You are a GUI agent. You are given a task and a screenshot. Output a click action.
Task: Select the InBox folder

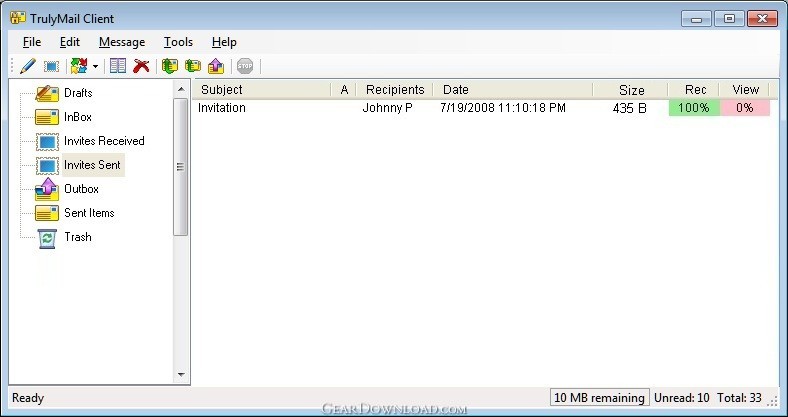(78, 117)
